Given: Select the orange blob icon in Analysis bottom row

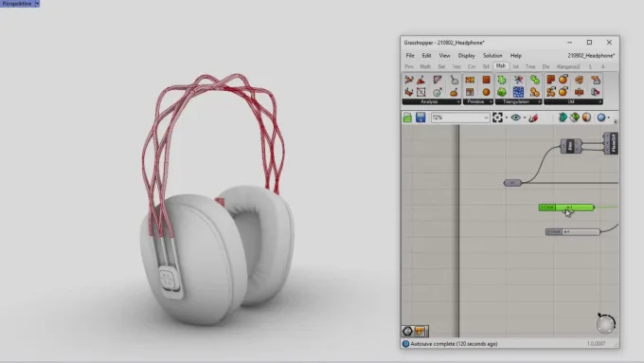Looking at the screenshot, I should pyautogui.click(x=454, y=92).
